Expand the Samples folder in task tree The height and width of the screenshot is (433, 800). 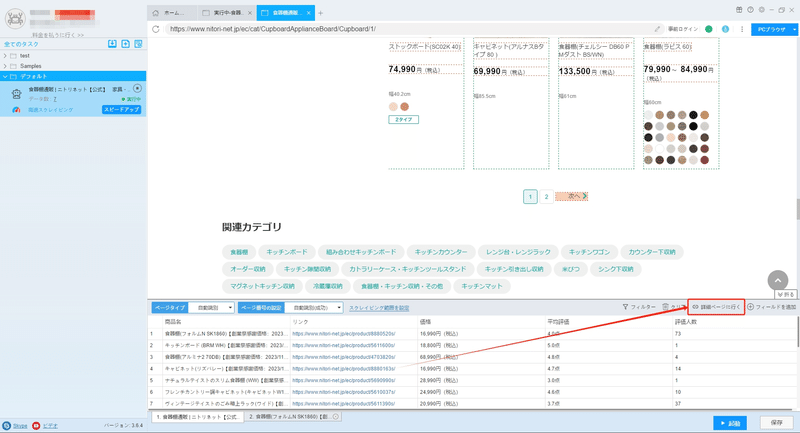coord(5,66)
